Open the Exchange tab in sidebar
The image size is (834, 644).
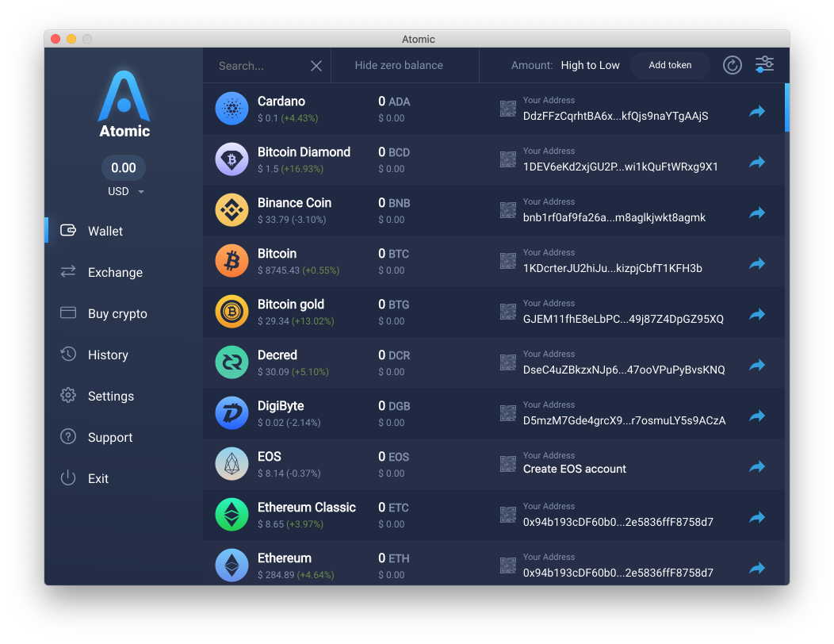(115, 272)
